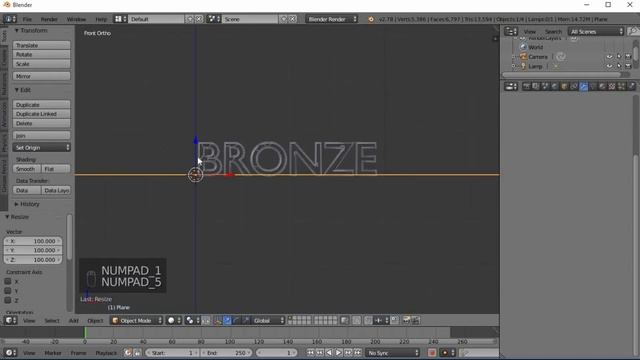The image size is (640, 360).
Task: Toggle the 3D manipulator widget
Action: 218,320
